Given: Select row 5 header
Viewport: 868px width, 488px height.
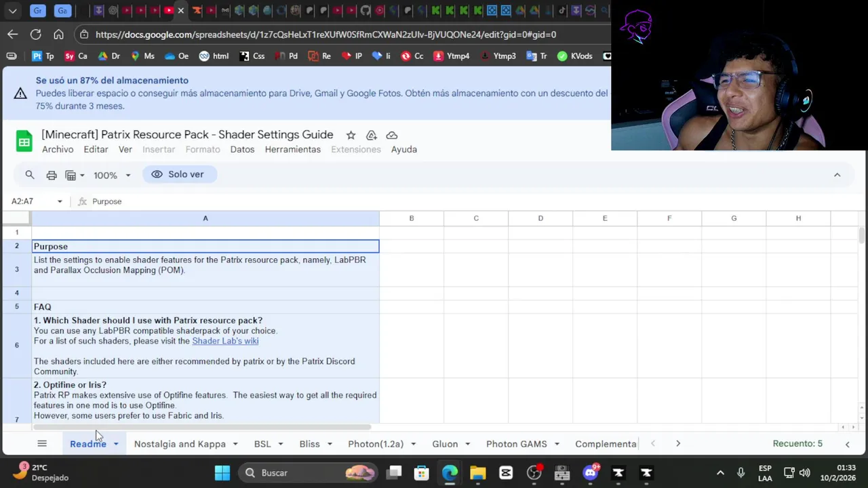Looking at the screenshot, I should (17, 306).
